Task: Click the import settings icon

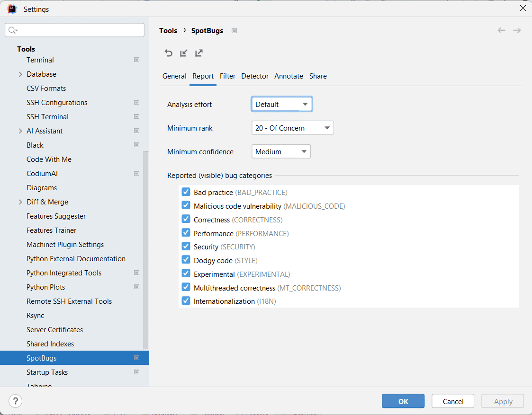Action: click(x=184, y=53)
